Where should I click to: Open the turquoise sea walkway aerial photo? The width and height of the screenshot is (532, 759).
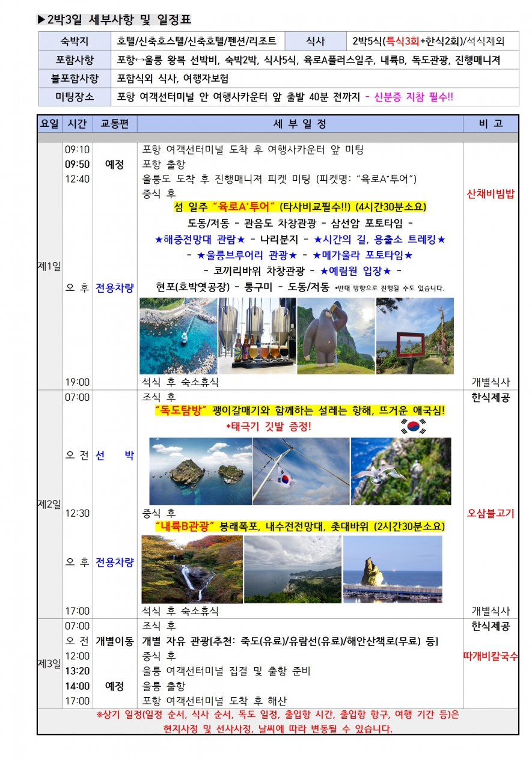click(x=177, y=335)
